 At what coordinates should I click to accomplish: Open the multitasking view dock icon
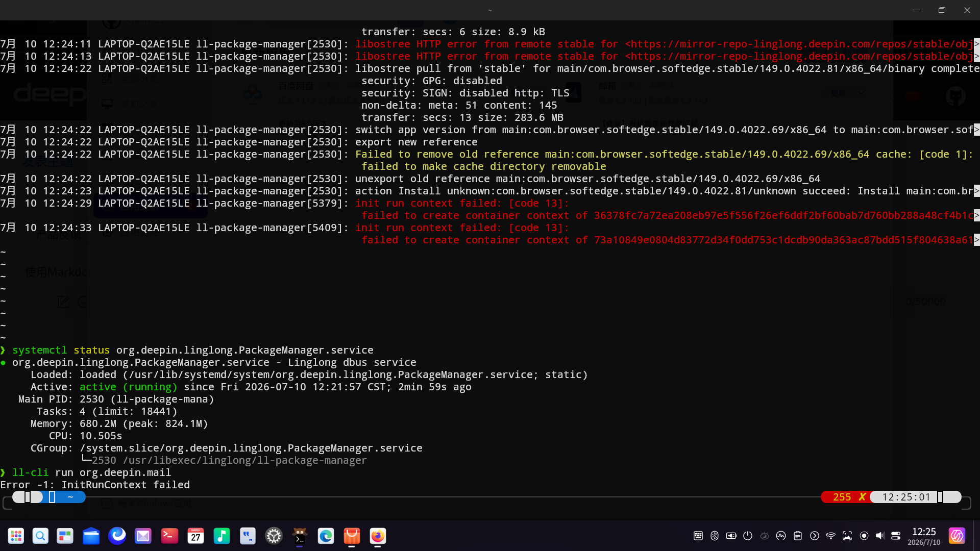tap(65, 536)
